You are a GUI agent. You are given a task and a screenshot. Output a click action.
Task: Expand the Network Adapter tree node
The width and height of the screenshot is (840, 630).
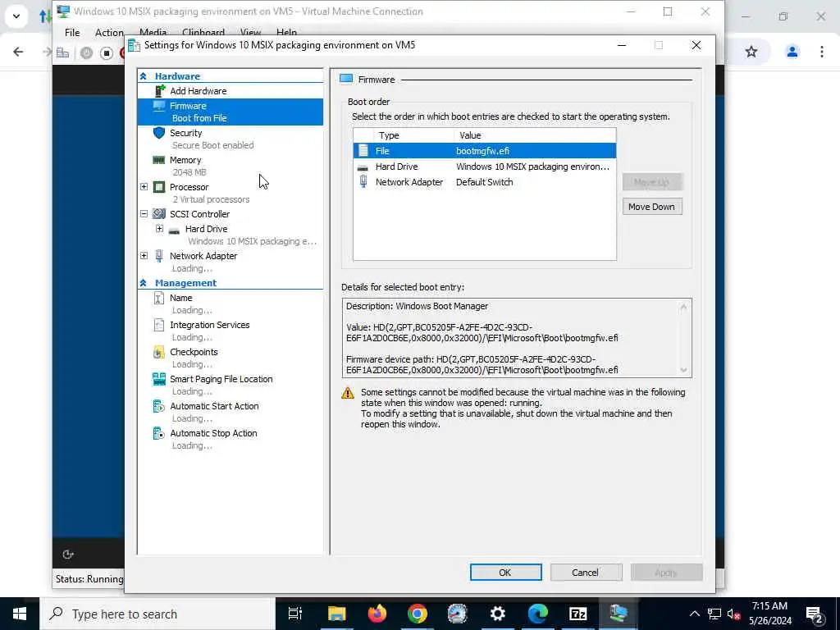point(144,256)
